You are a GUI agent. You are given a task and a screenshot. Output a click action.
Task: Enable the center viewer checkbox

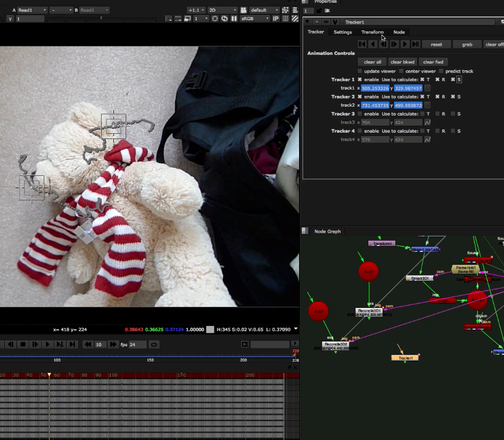[401, 71]
